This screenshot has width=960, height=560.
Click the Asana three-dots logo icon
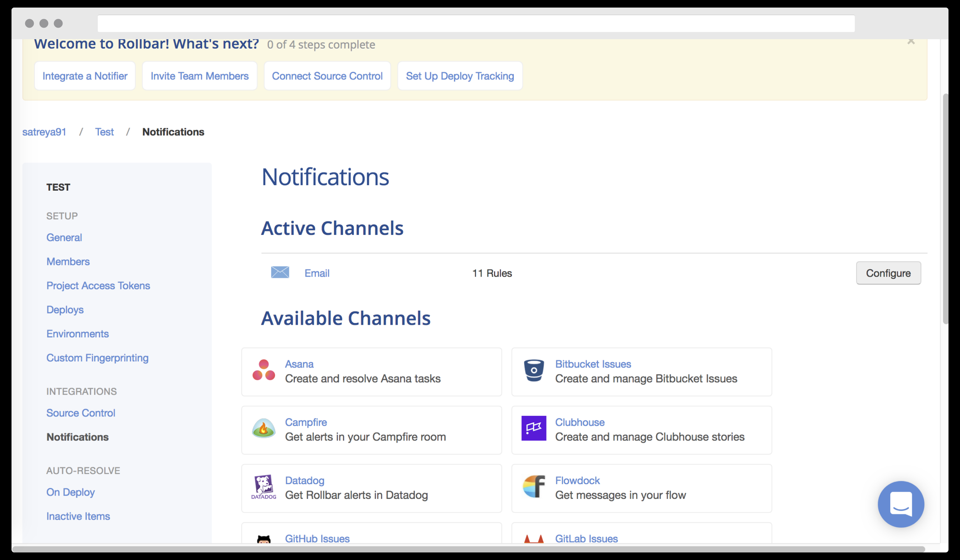point(264,370)
